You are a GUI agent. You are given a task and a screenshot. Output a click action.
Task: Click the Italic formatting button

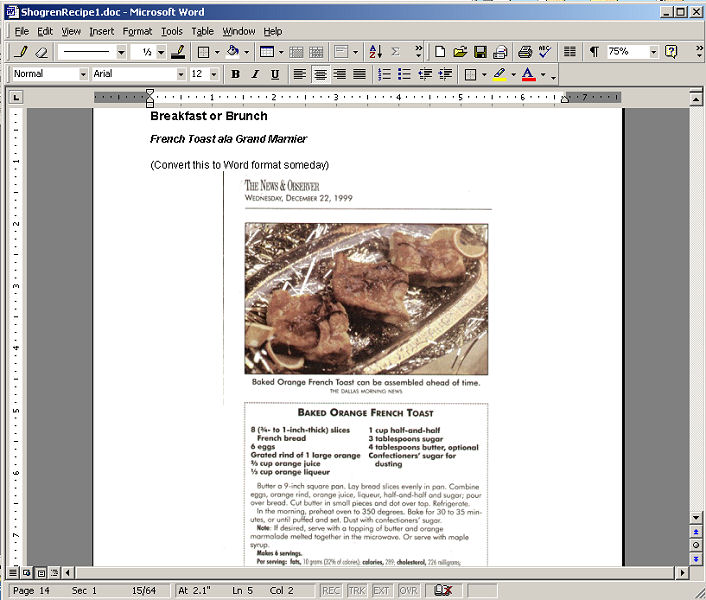pos(254,74)
